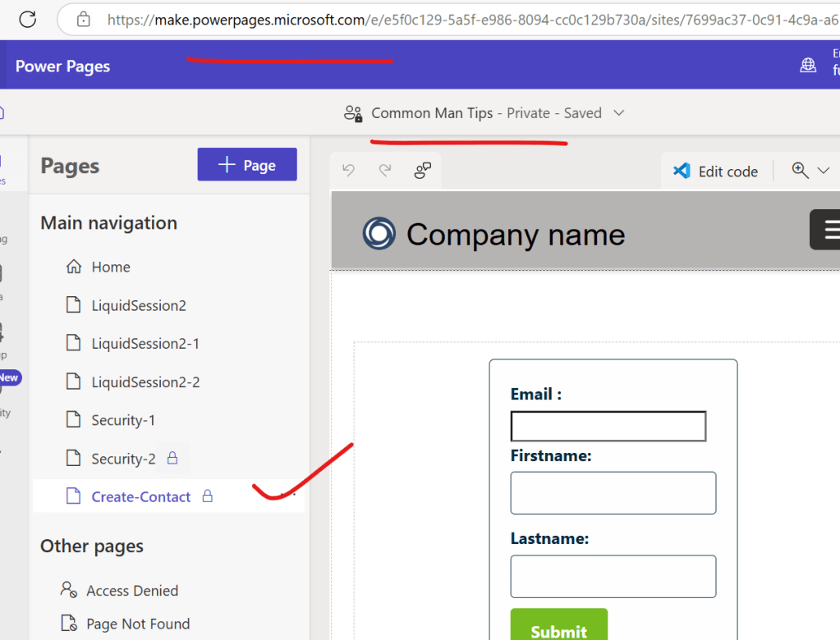Click the redo arrow in editor toolbar
The image size is (840, 640).
(385, 170)
